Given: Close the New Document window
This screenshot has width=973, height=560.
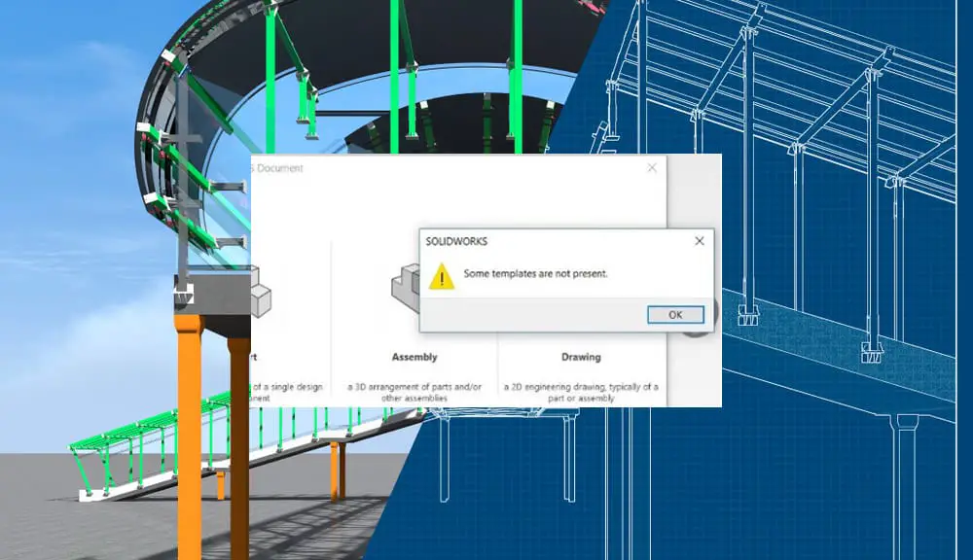Looking at the screenshot, I should (652, 168).
